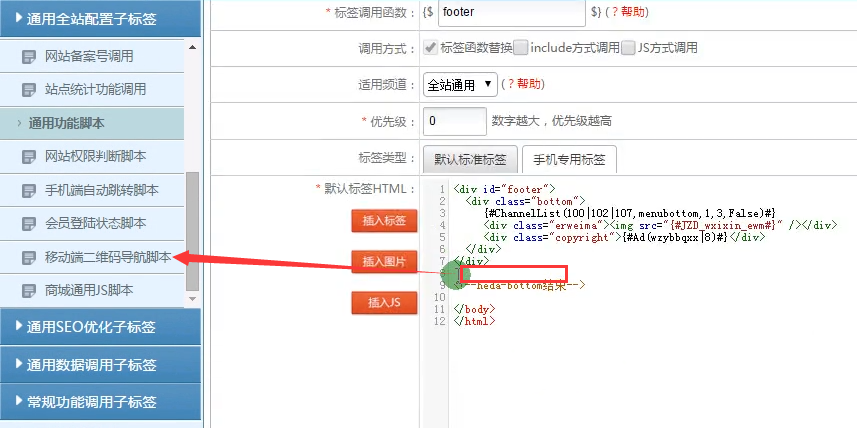Image resolution: width=857 pixels, height=428 pixels.
Task: Click the icon beside 商城通用JS脚本
Action: click(x=29, y=290)
